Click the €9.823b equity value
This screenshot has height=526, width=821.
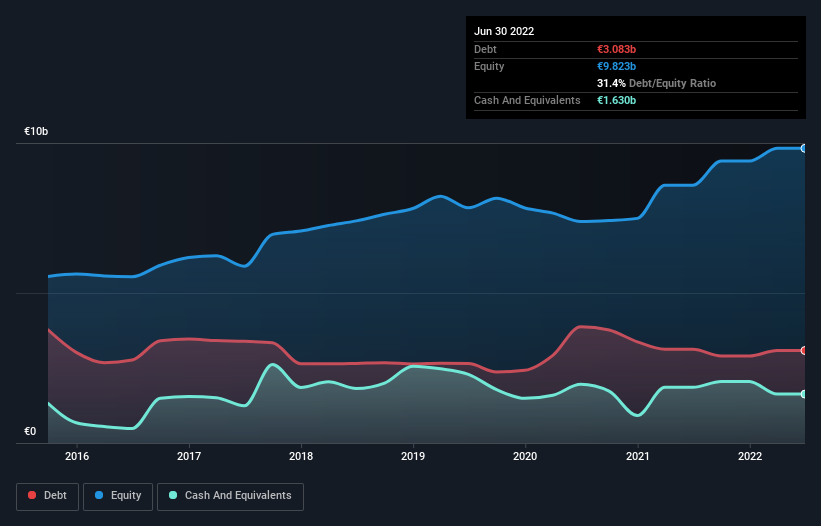[x=616, y=66]
